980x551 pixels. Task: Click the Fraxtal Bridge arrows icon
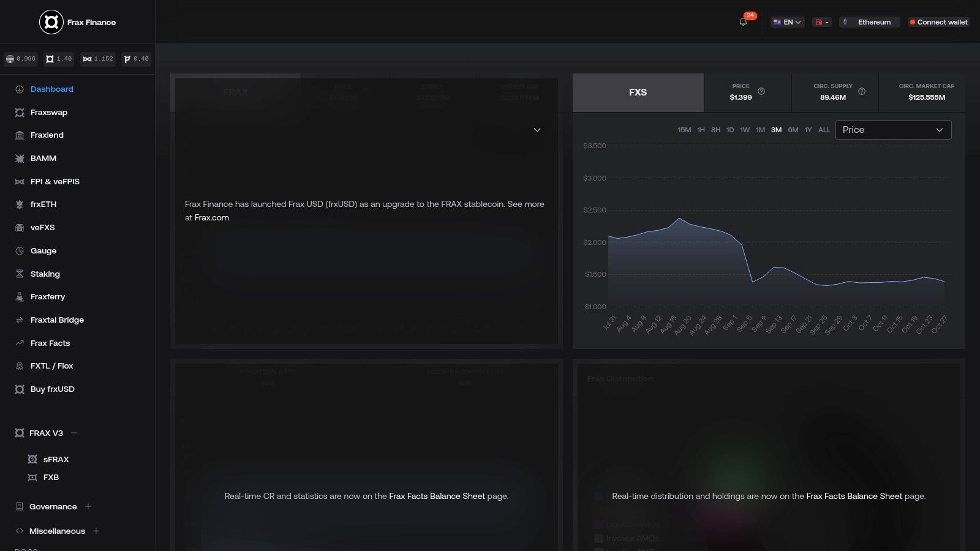[20, 320]
